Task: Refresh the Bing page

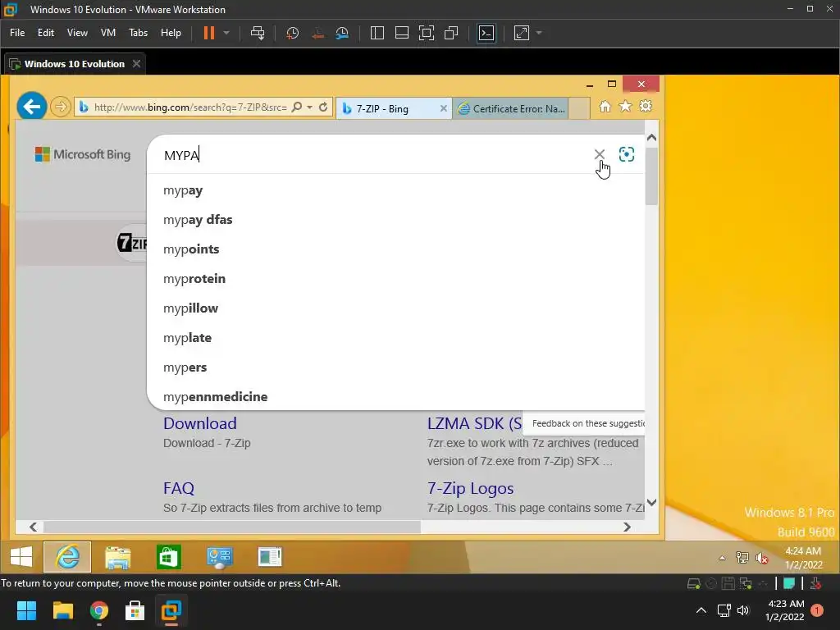Action: pyautogui.click(x=323, y=107)
